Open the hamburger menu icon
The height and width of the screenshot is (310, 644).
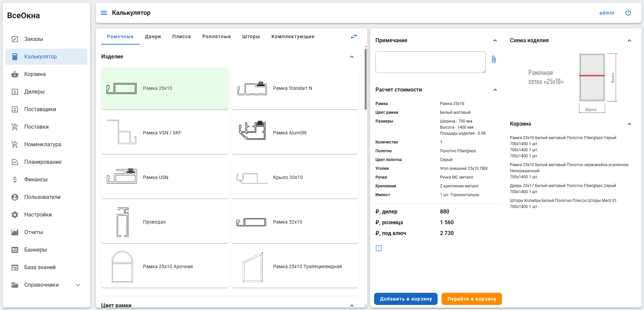tap(104, 13)
